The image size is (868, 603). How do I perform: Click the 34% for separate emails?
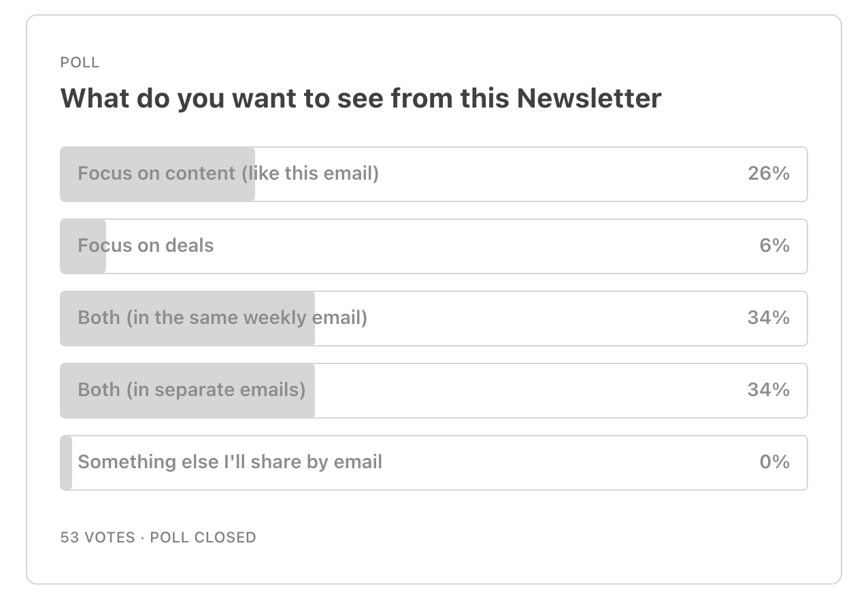click(x=769, y=390)
